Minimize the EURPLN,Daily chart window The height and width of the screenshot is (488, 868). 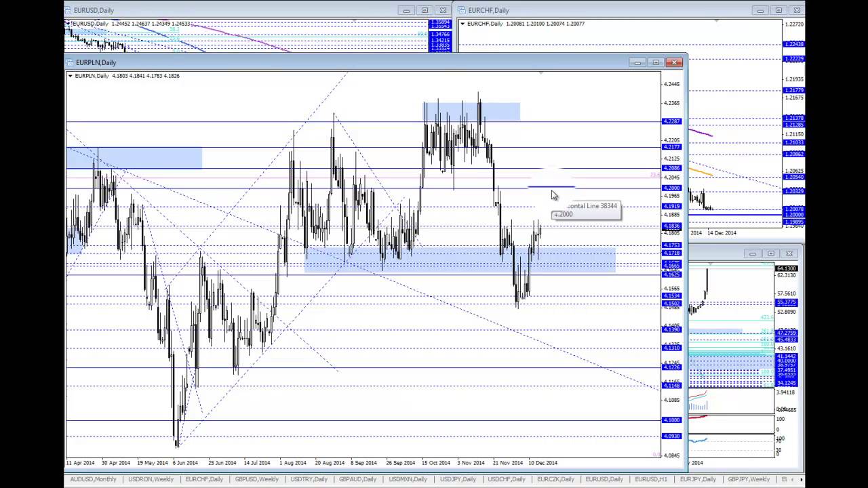click(x=637, y=62)
